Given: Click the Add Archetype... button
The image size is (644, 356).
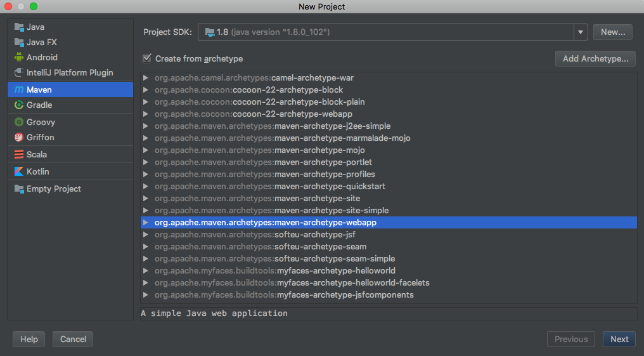Looking at the screenshot, I should [x=595, y=59].
